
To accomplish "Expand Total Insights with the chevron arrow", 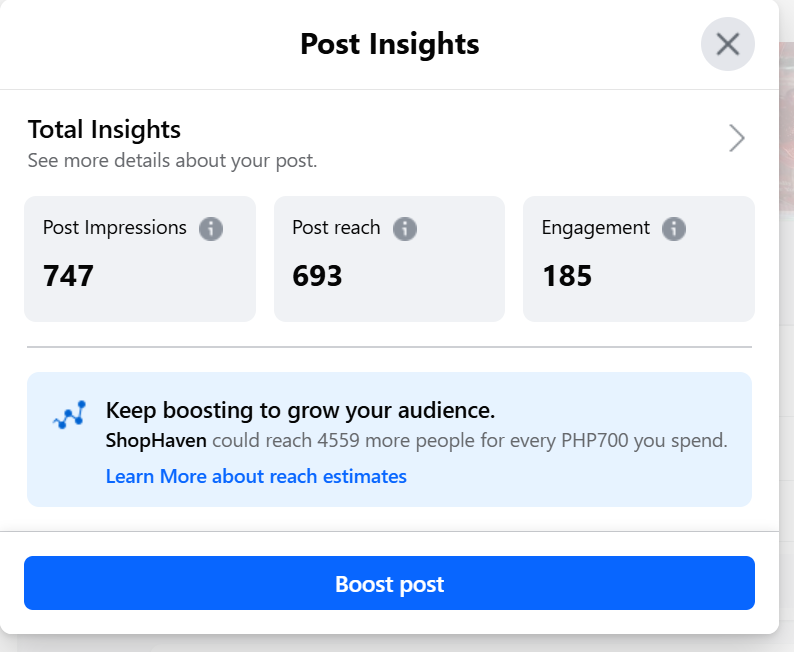I will (736, 138).
